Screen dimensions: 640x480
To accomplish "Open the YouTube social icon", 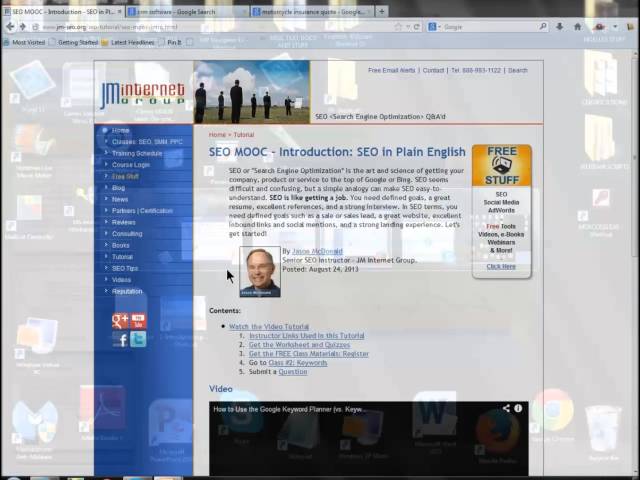I will (x=138, y=321).
